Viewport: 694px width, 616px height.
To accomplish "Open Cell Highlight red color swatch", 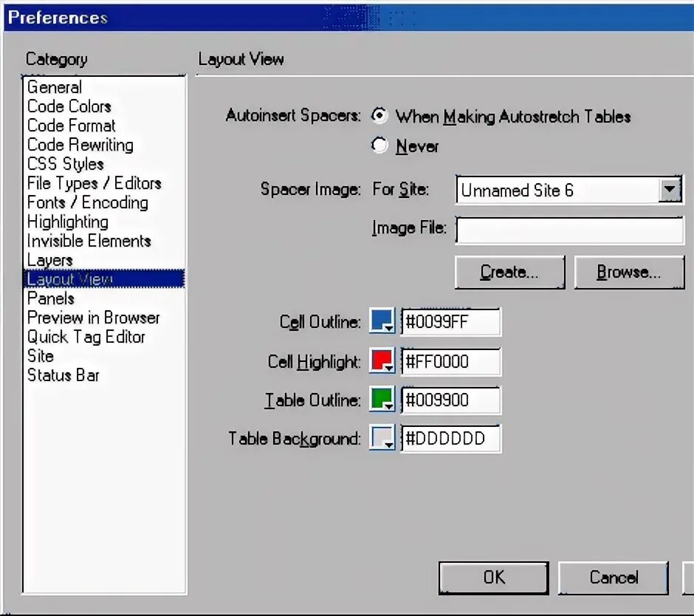I will (x=382, y=361).
